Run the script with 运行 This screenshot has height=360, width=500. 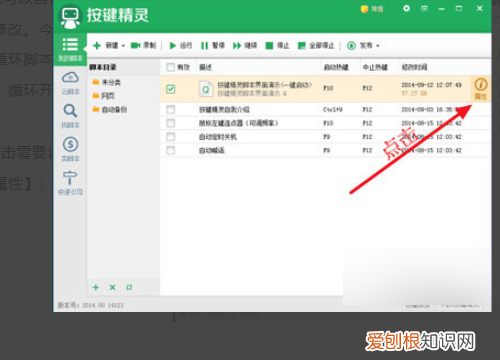point(181,45)
